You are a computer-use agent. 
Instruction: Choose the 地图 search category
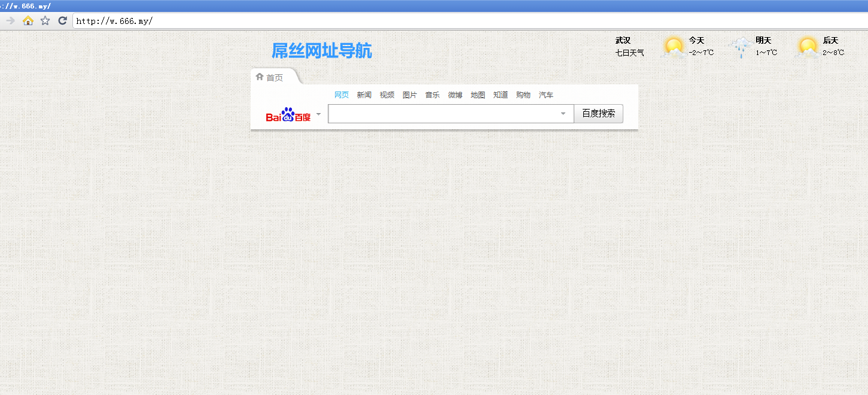point(477,95)
